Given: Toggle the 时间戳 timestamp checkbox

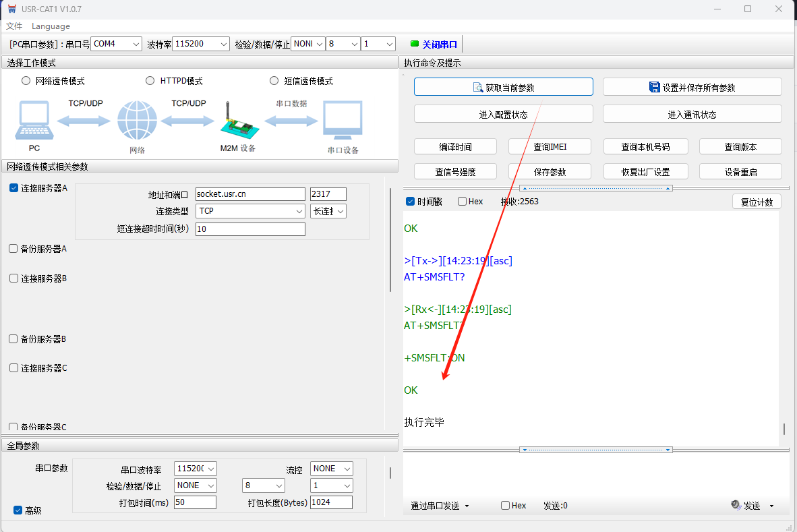Looking at the screenshot, I should tap(411, 202).
